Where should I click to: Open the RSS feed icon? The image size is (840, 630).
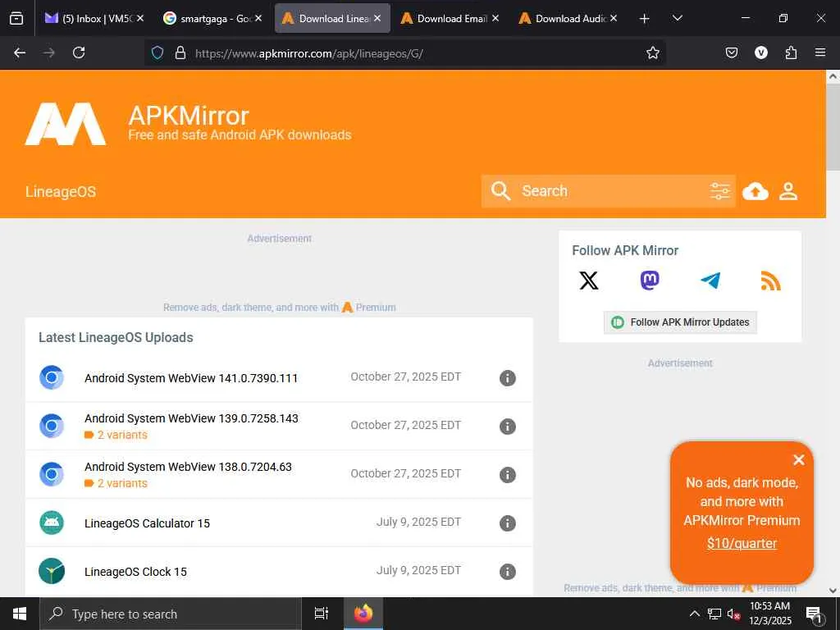click(x=771, y=281)
